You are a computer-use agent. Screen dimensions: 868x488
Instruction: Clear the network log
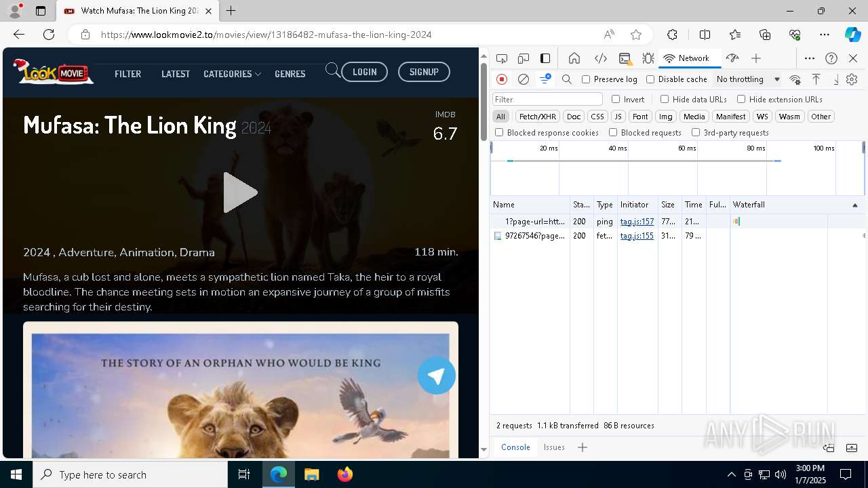(524, 79)
